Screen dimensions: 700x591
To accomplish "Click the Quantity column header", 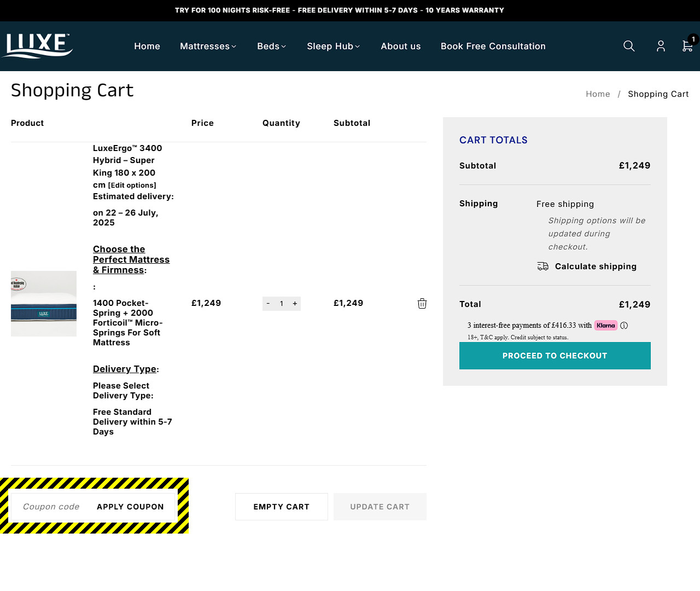I will (x=281, y=123).
